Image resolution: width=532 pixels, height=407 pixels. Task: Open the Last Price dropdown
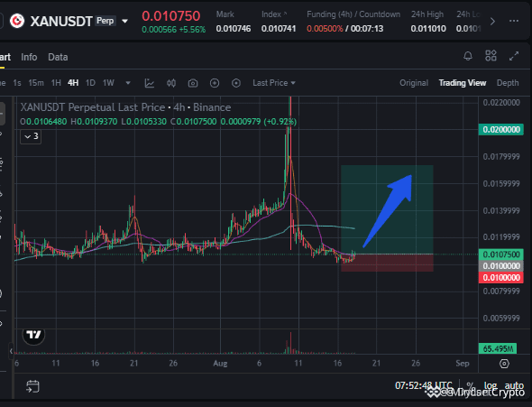[274, 83]
